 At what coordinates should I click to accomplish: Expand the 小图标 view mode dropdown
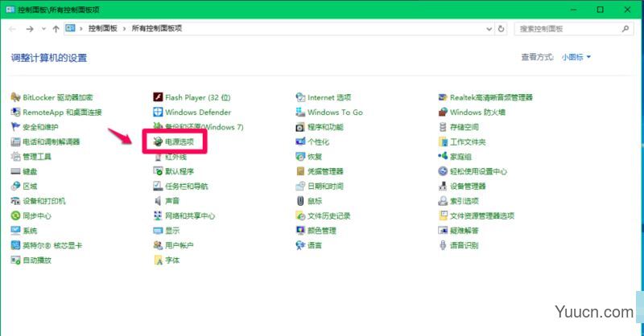(x=576, y=57)
